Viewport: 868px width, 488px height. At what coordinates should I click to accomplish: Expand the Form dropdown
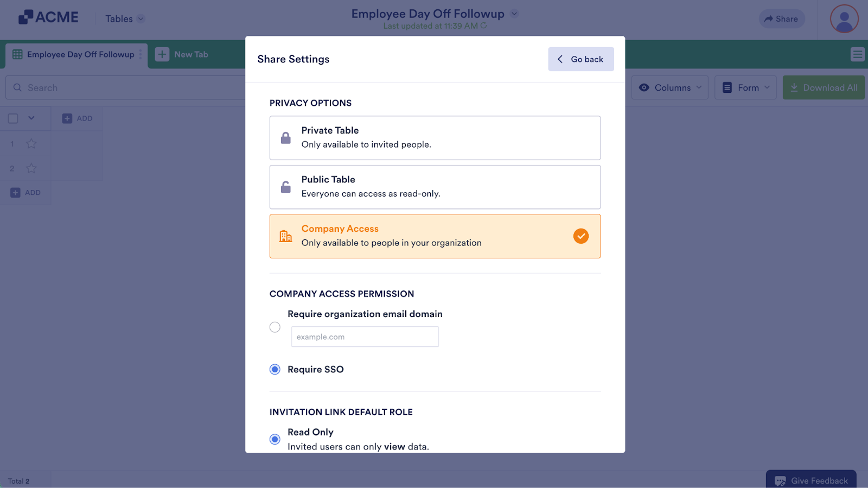point(745,87)
